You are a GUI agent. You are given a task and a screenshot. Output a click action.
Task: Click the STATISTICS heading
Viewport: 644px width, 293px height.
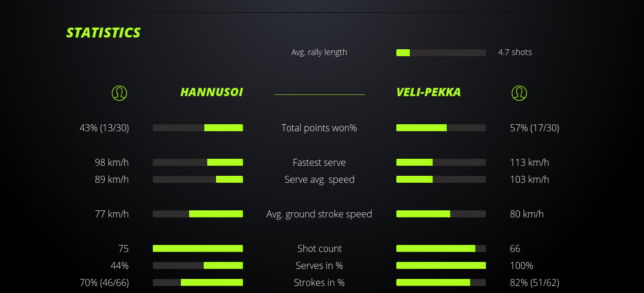point(103,33)
